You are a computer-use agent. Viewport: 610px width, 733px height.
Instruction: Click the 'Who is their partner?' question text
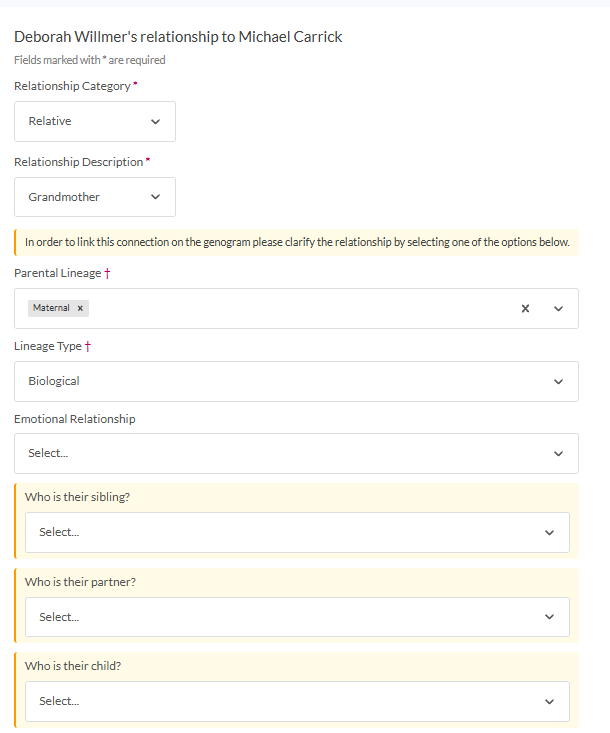(x=80, y=582)
